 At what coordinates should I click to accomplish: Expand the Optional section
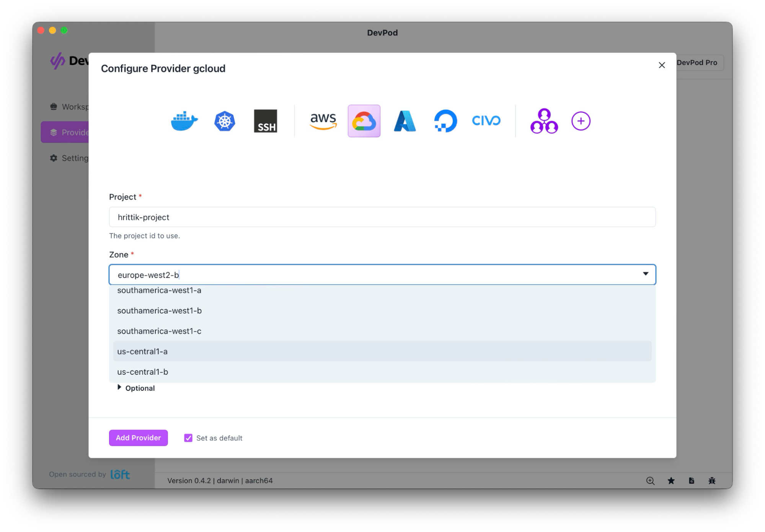pos(136,388)
